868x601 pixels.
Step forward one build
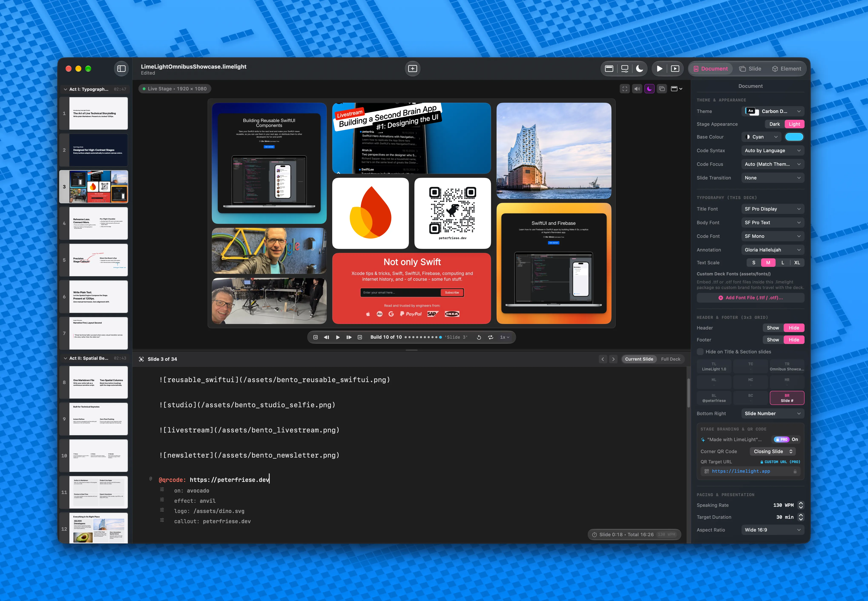[349, 337]
